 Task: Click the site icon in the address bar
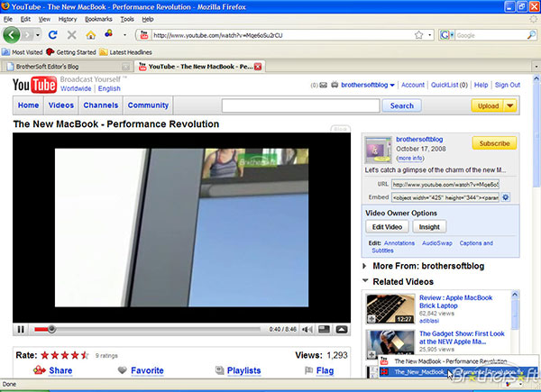(144, 35)
